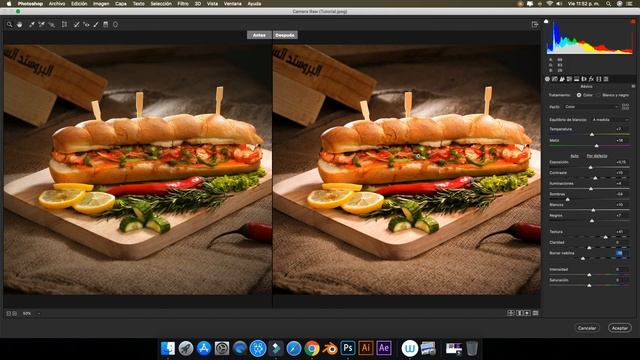The width and height of the screenshot is (640, 360).
Task: Adjust the Textura slider handle
Action: tap(606, 237)
